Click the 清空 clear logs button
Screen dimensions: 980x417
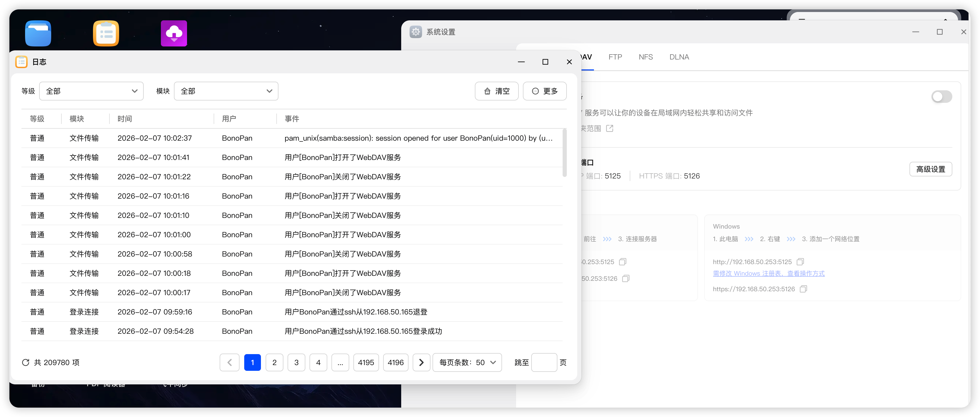tap(497, 91)
